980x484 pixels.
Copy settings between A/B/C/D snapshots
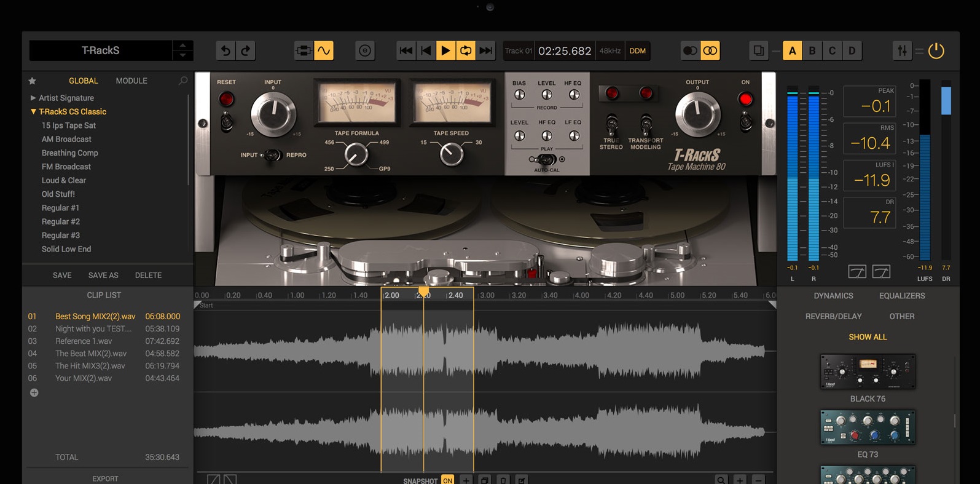(759, 50)
